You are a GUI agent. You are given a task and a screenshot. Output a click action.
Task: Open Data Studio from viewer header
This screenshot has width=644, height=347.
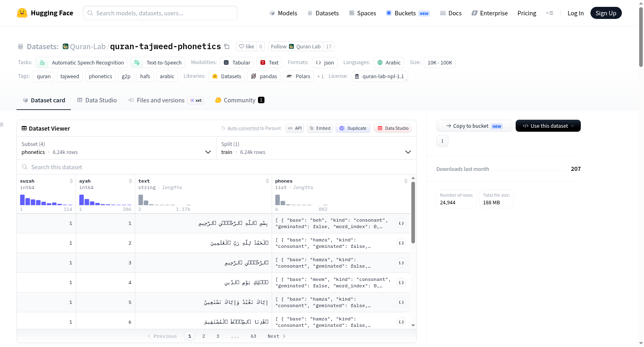[393, 128]
